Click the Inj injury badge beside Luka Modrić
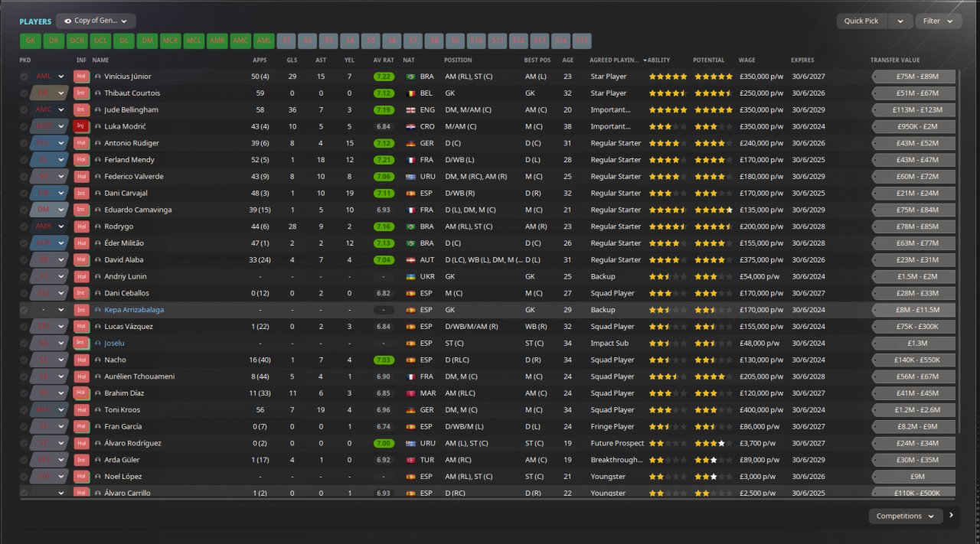980x544 pixels. coord(81,126)
